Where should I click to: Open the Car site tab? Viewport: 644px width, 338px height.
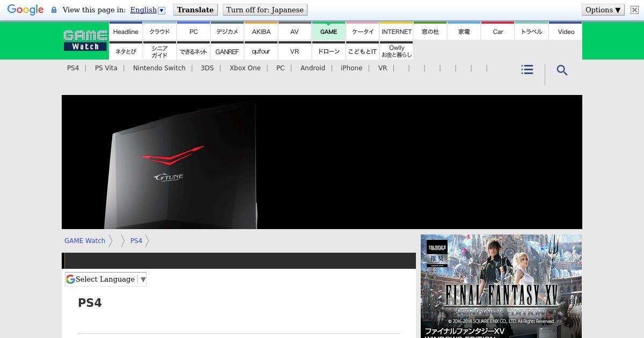point(497,31)
